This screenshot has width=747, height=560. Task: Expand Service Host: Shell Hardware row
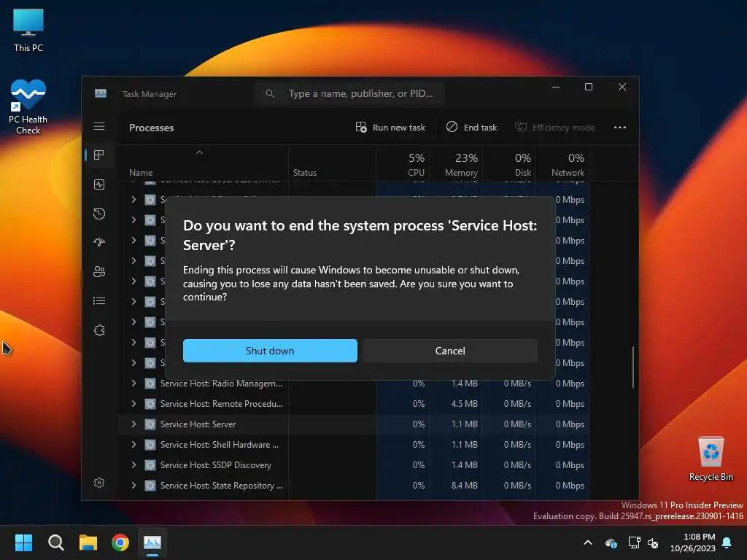click(134, 445)
